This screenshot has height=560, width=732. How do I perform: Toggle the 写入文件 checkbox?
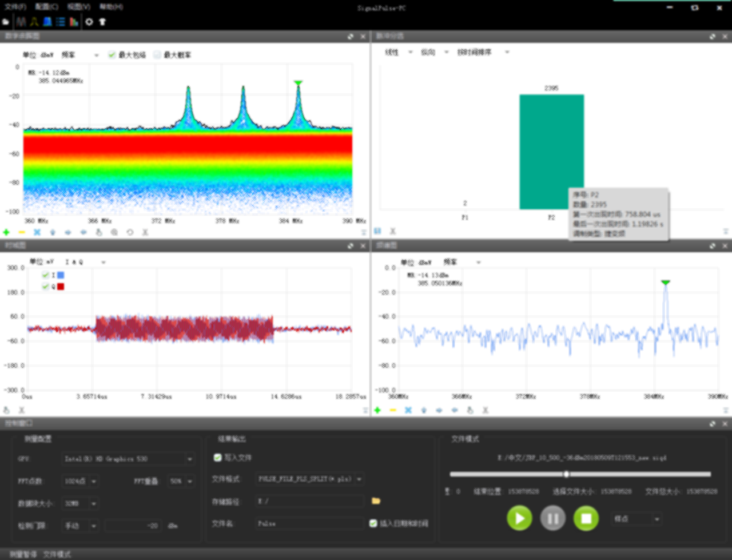(217, 458)
